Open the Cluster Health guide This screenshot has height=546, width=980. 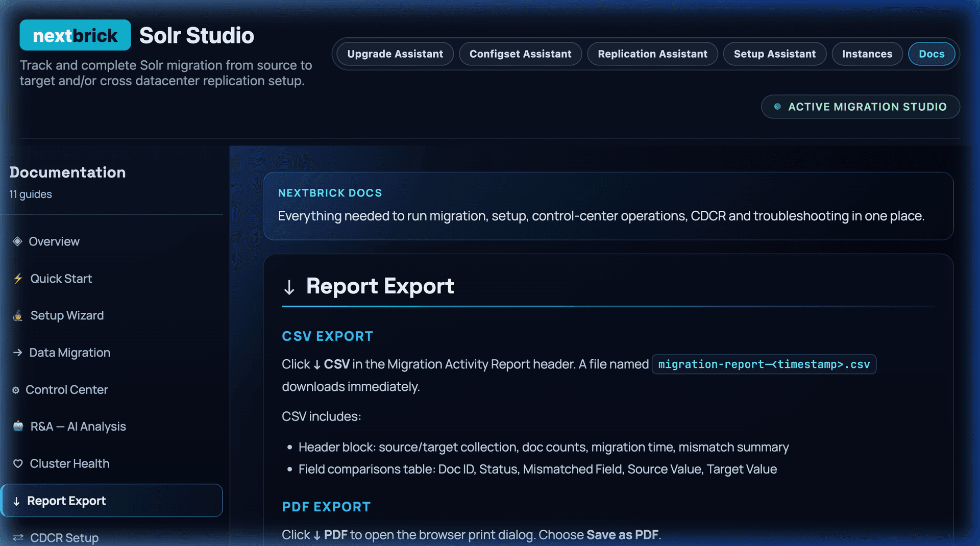click(111, 463)
